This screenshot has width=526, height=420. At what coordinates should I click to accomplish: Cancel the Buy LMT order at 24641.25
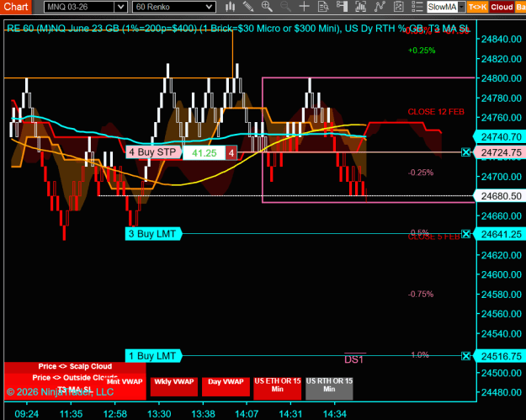point(465,234)
